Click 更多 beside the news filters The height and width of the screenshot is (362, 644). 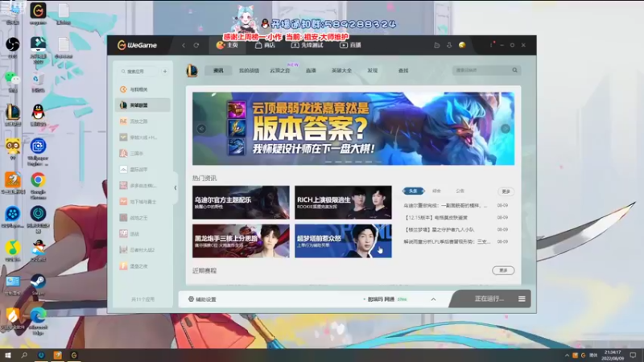pos(506,191)
